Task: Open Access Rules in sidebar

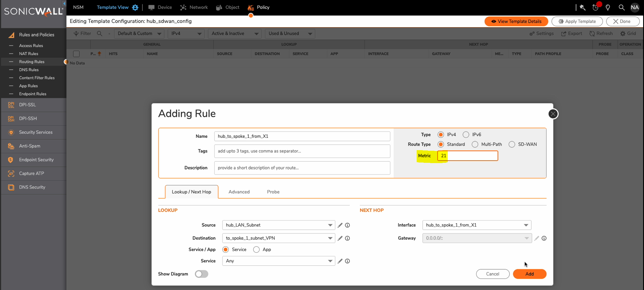Action: click(x=31, y=46)
